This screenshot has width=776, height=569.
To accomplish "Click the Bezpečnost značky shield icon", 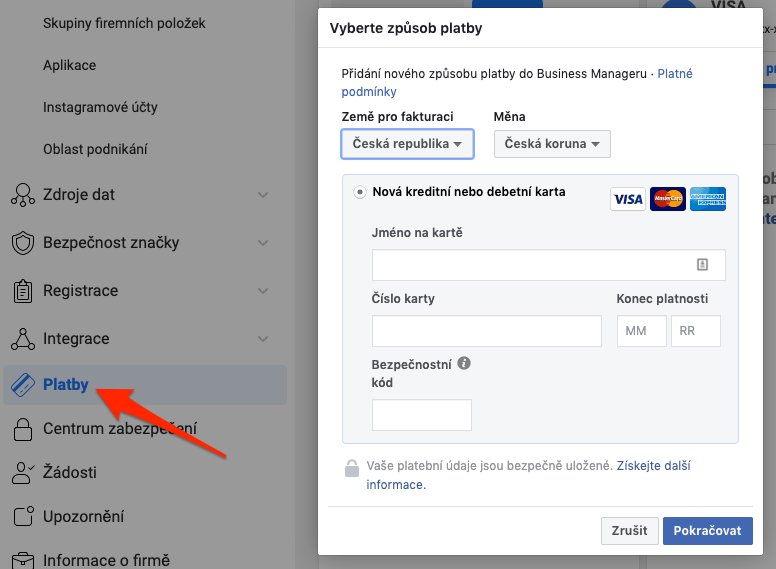I will click(x=22, y=243).
